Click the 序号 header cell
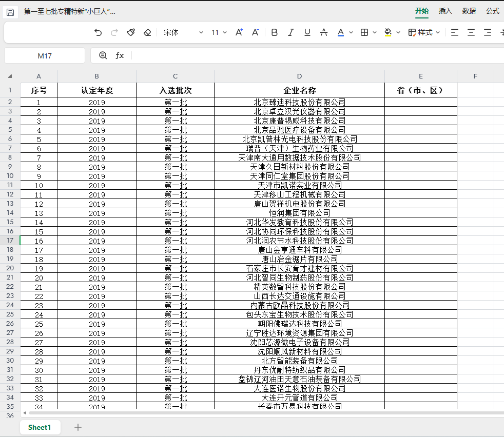504x437 pixels. pyautogui.click(x=38, y=90)
